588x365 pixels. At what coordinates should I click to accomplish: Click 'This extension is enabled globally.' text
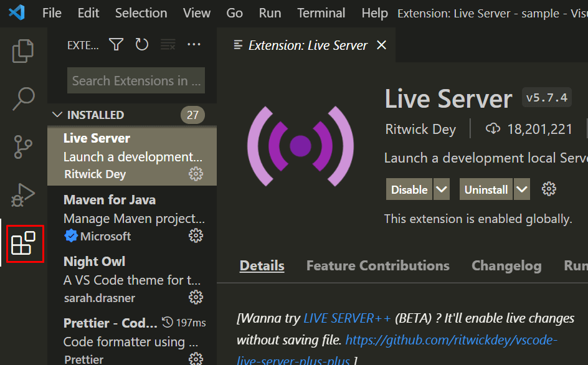[x=478, y=219]
